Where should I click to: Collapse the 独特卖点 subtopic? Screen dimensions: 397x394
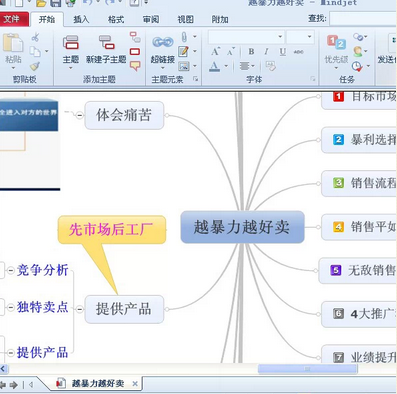click(x=11, y=307)
